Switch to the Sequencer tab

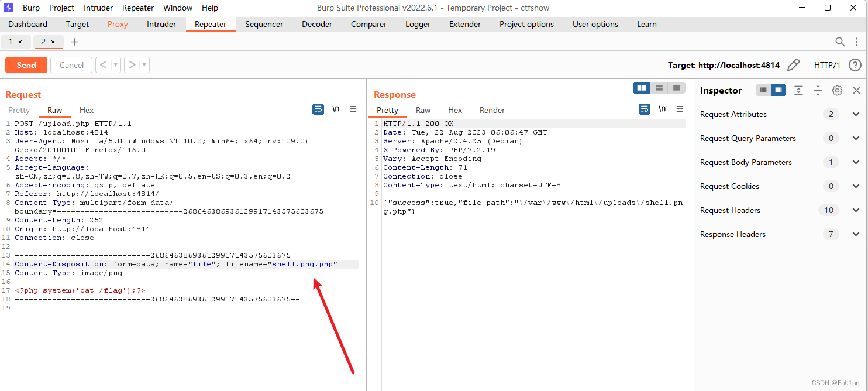[x=264, y=24]
